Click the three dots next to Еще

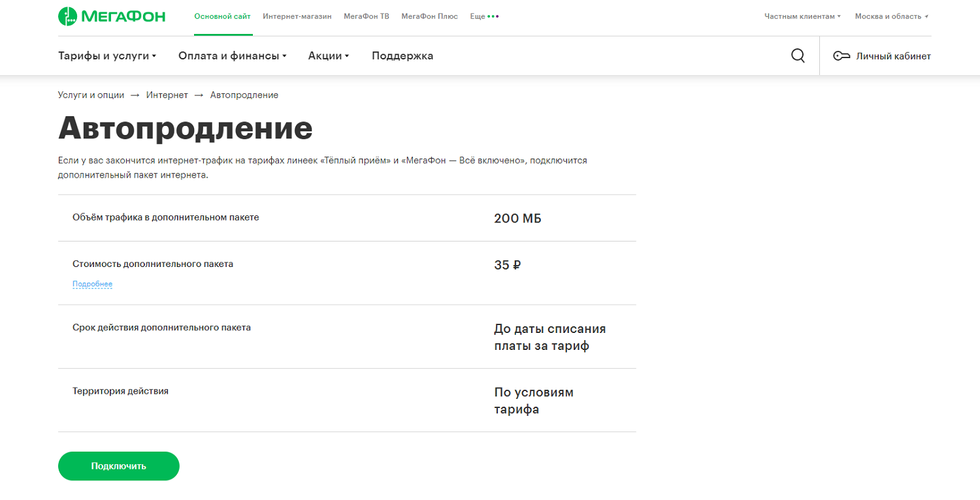pyautogui.click(x=493, y=16)
